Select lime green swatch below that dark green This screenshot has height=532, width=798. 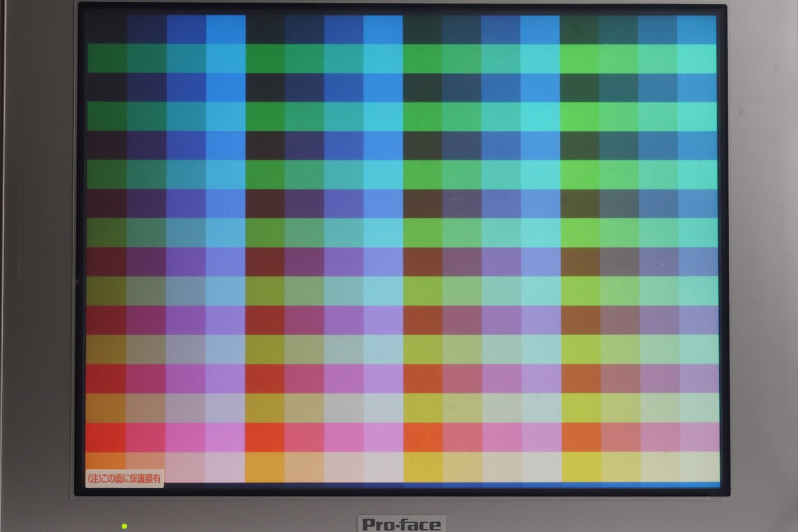tap(579, 58)
